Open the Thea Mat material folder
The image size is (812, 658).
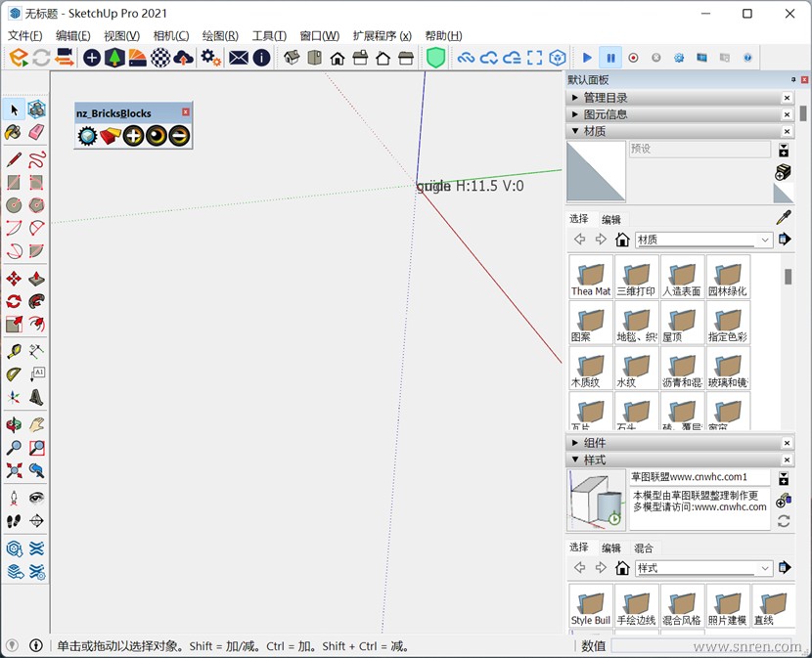591,277
